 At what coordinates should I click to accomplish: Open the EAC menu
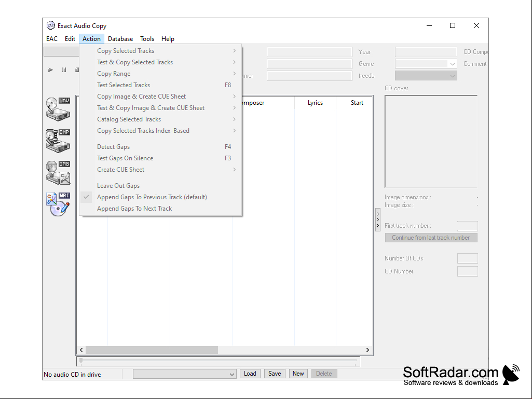point(52,39)
